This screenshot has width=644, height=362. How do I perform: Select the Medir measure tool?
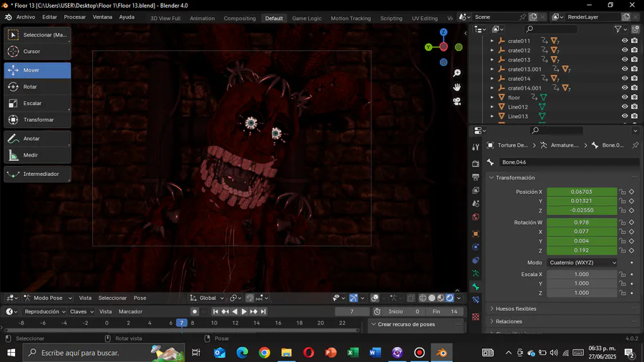[37, 155]
